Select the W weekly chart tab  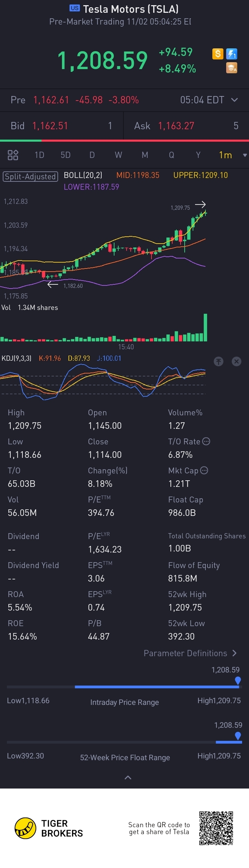pyautogui.click(x=118, y=155)
